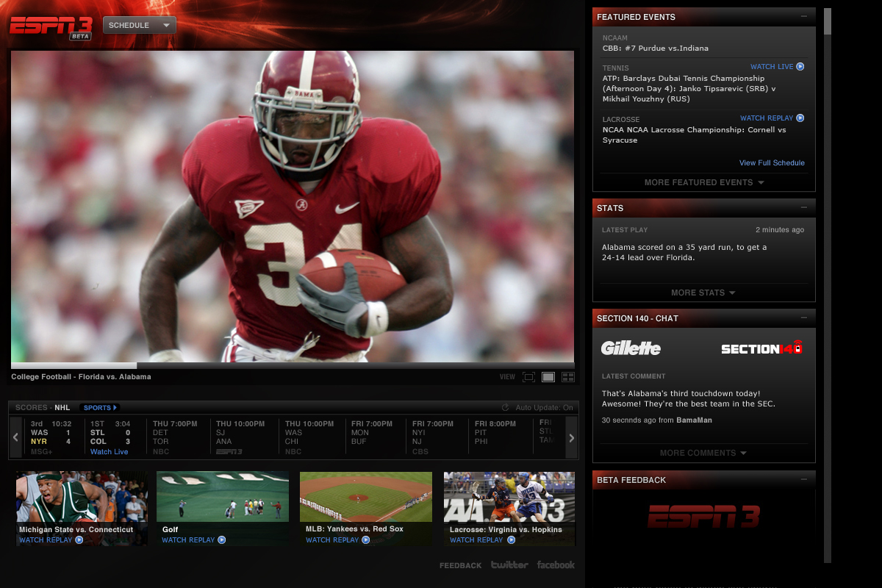Click play icon next to Watch Live
Viewport: 882px width, 588px height.
800,66
